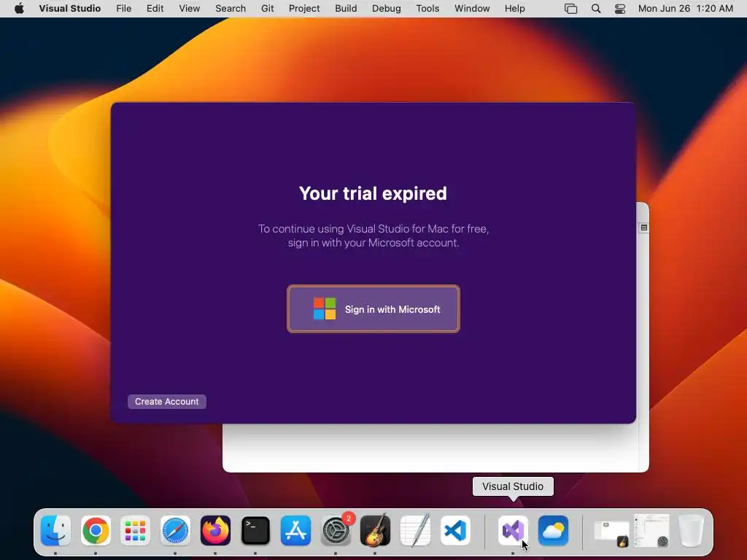Open the Build menu
The width and height of the screenshot is (747, 560).
tap(346, 9)
